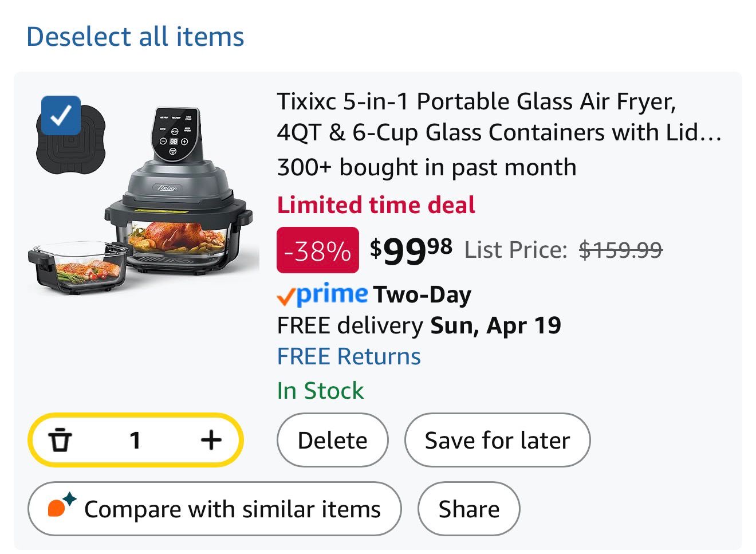Click the struck-through $159.99 list price

coord(620,250)
